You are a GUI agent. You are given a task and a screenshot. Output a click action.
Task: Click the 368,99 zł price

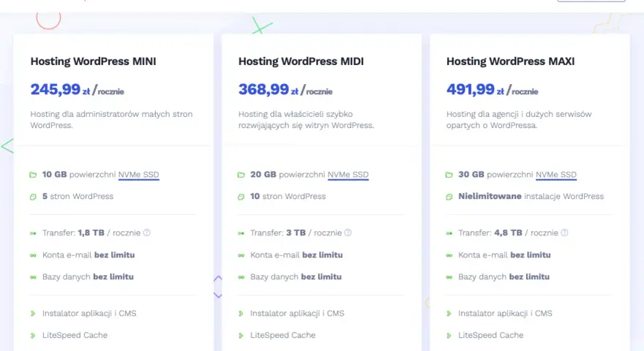[x=268, y=89]
